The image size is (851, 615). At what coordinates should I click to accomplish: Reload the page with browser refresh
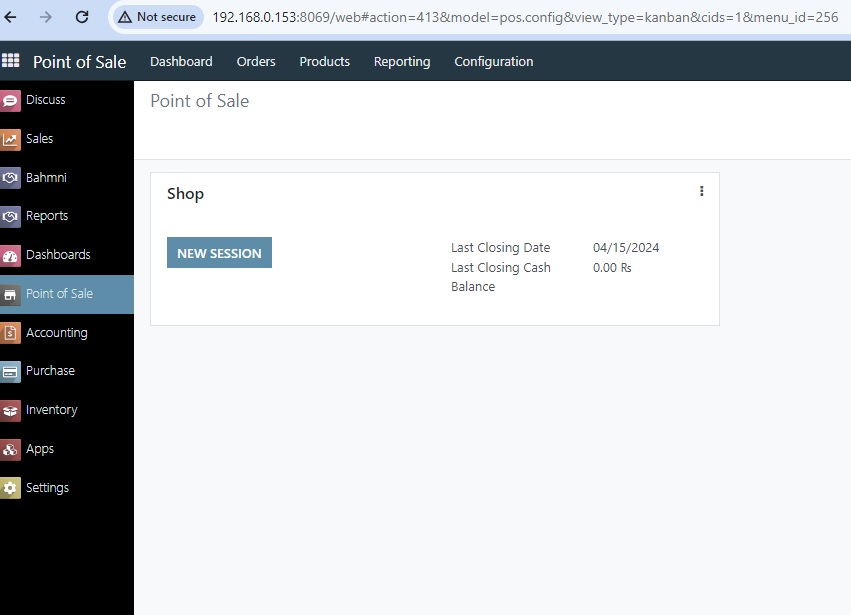point(82,17)
